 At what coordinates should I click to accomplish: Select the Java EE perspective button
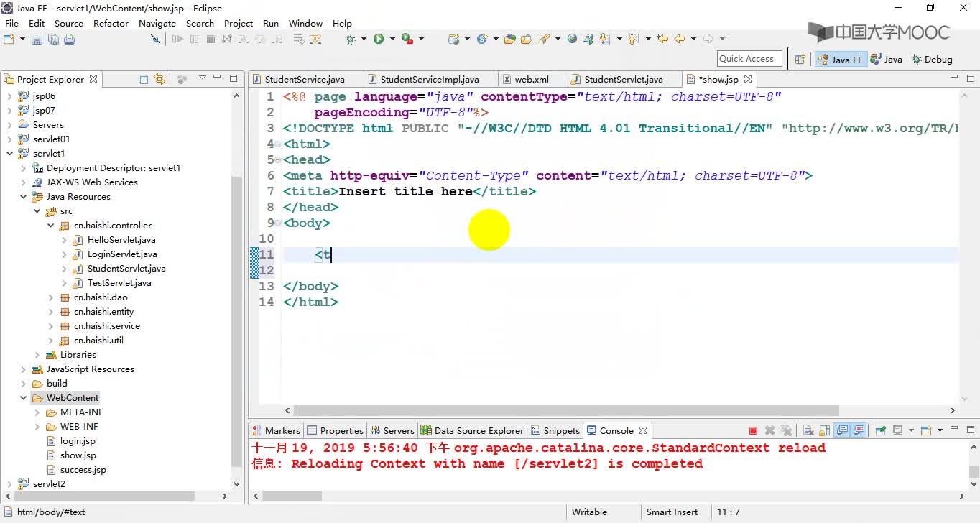[840, 60]
